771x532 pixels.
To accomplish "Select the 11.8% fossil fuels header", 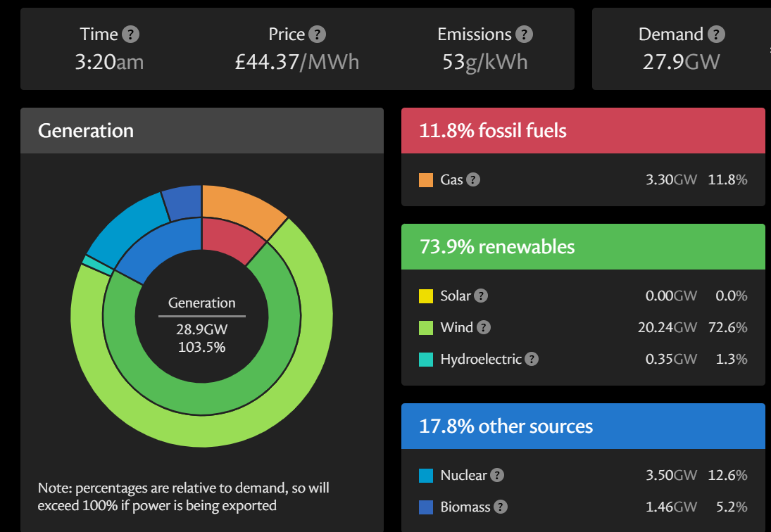I will 583,131.
